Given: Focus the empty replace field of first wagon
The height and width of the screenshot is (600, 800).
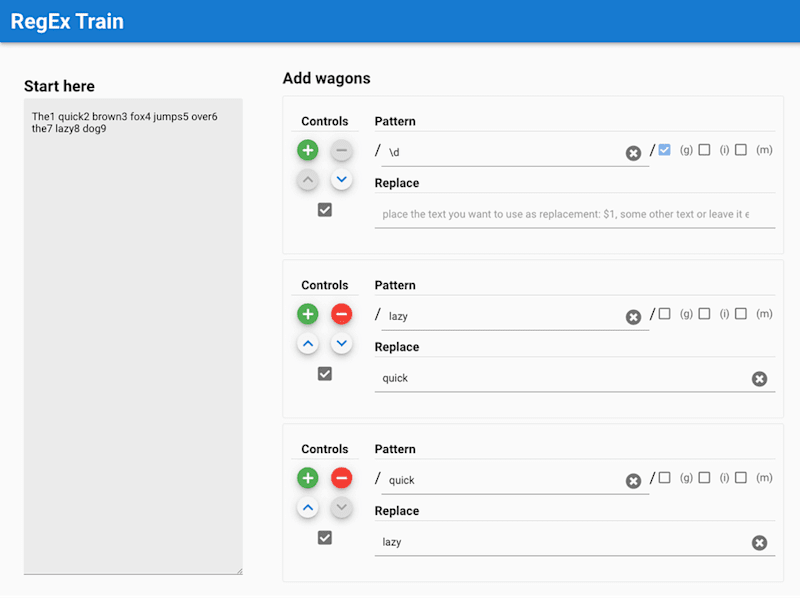Looking at the screenshot, I should click(574, 214).
